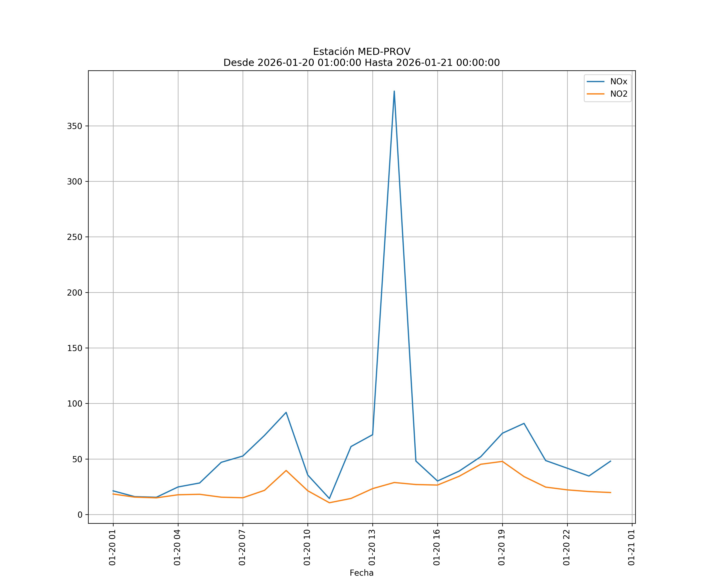Click the 01-21 01 x-axis tick label
This screenshot has width=706, height=588.
click(631, 547)
